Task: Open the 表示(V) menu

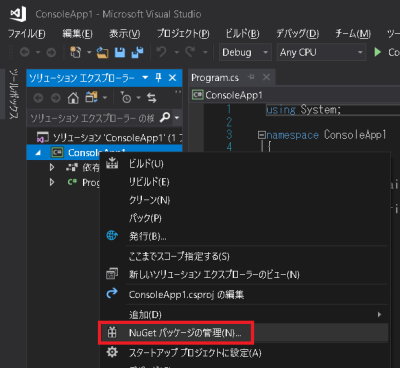Action: (x=125, y=34)
